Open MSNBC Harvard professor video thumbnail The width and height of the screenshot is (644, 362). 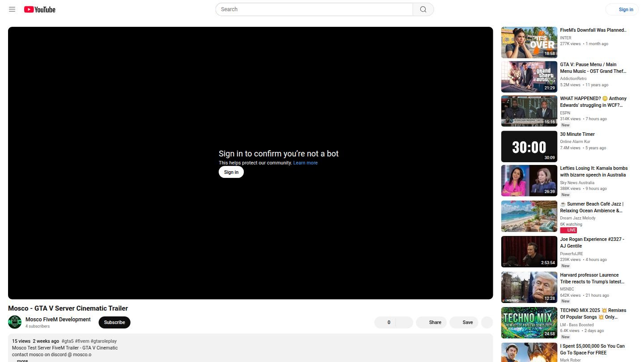click(529, 287)
